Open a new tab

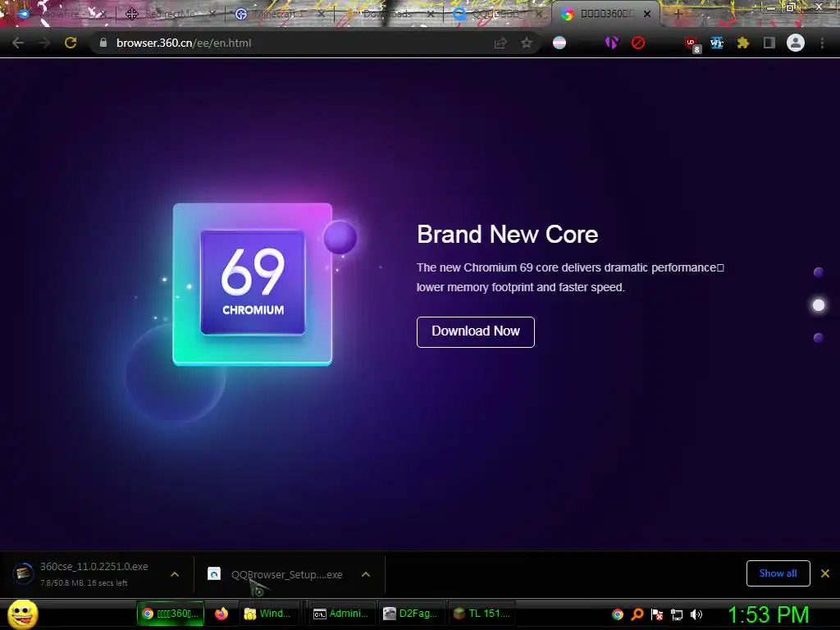[678, 14]
